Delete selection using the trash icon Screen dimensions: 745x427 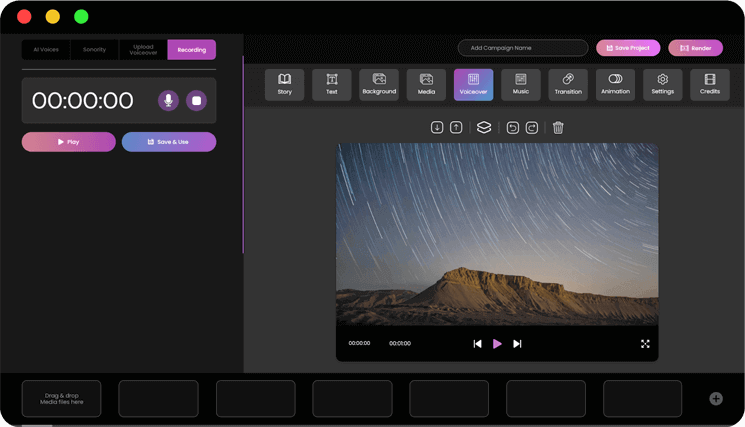point(558,127)
